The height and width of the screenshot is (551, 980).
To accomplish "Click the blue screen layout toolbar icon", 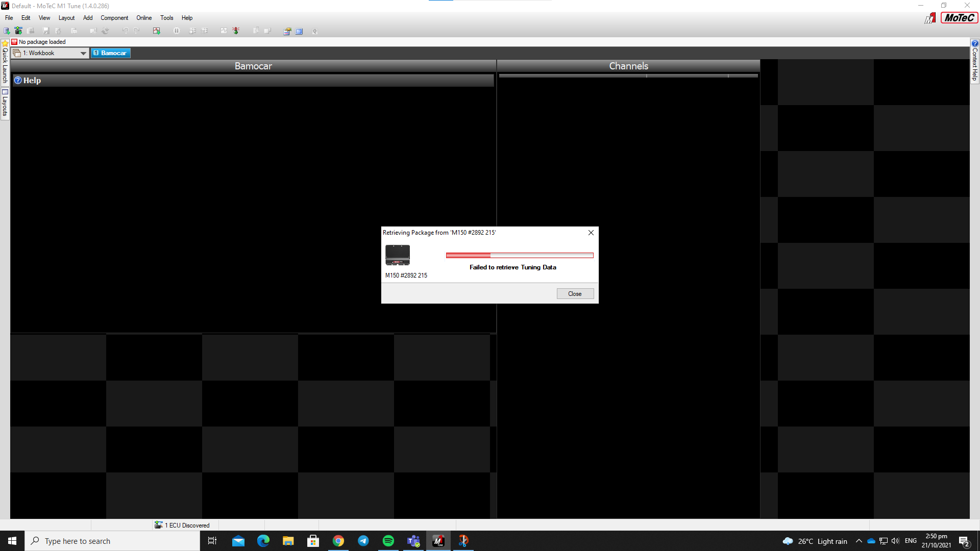I will pyautogui.click(x=299, y=31).
